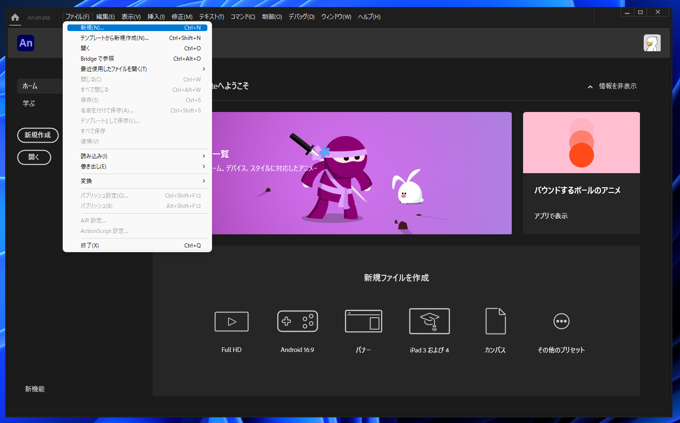The image size is (680, 423).
Task: Open the 修正(M) menu
Action: [182, 17]
